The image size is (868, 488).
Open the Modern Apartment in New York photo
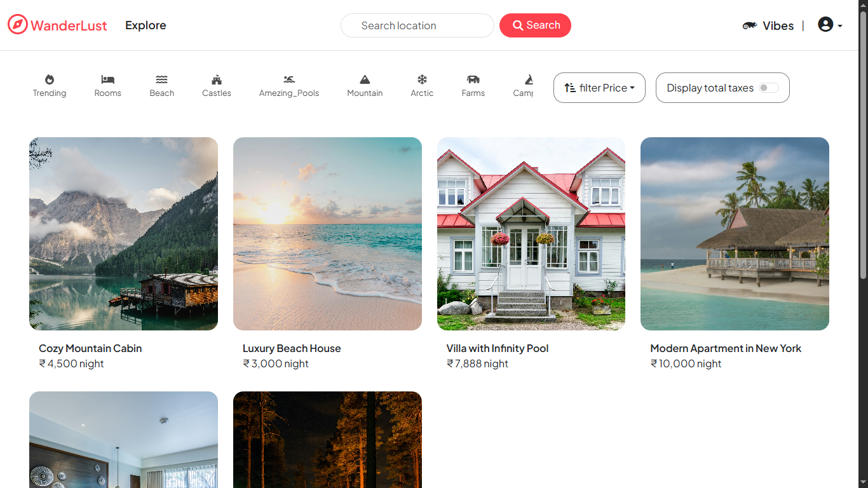(x=735, y=234)
